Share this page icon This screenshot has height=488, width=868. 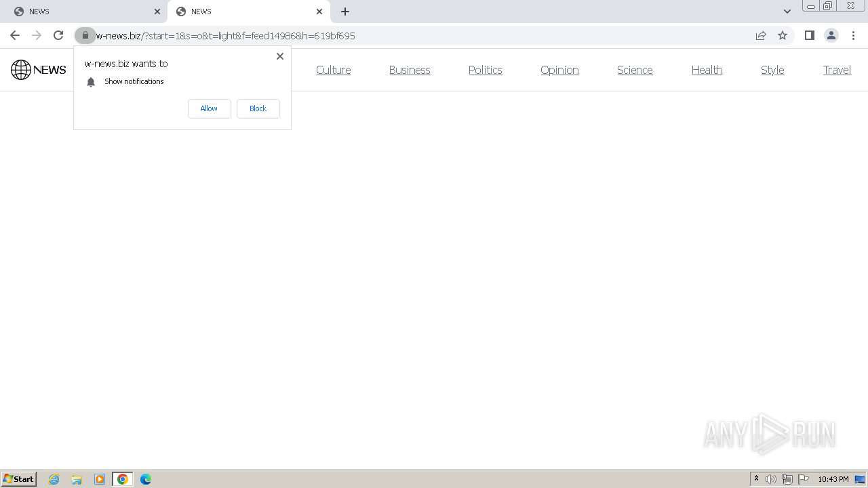[x=761, y=35]
